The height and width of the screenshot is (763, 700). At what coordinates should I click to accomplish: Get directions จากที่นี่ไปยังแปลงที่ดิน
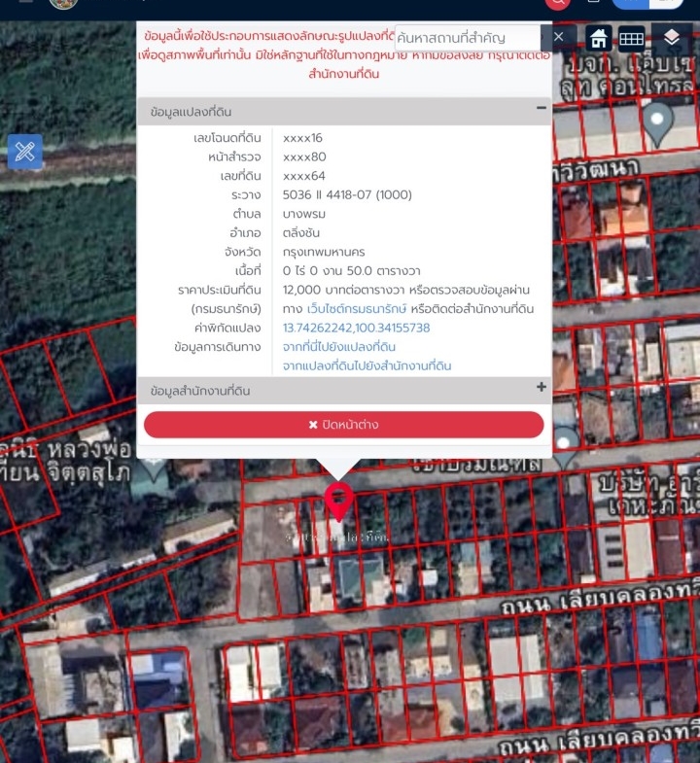pyautogui.click(x=338, y=347)
